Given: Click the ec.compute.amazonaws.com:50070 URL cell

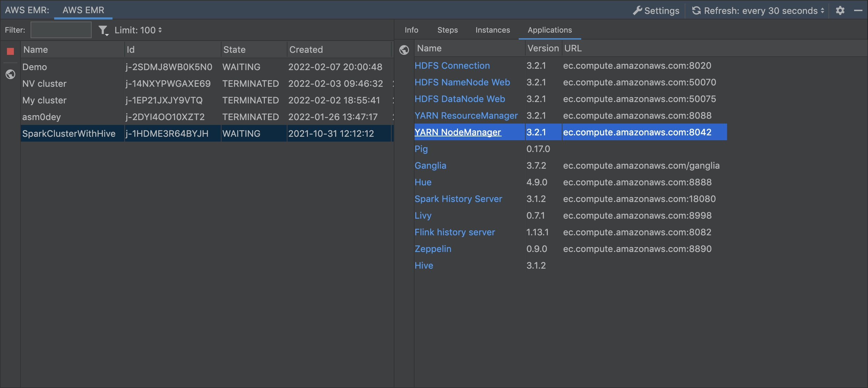Looking at the screenshot, I should coord(640,82).
